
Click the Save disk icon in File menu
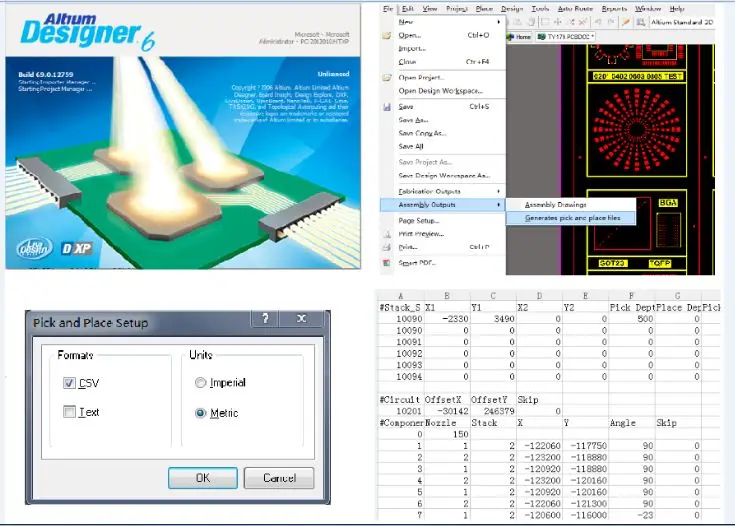pos(387,107)
